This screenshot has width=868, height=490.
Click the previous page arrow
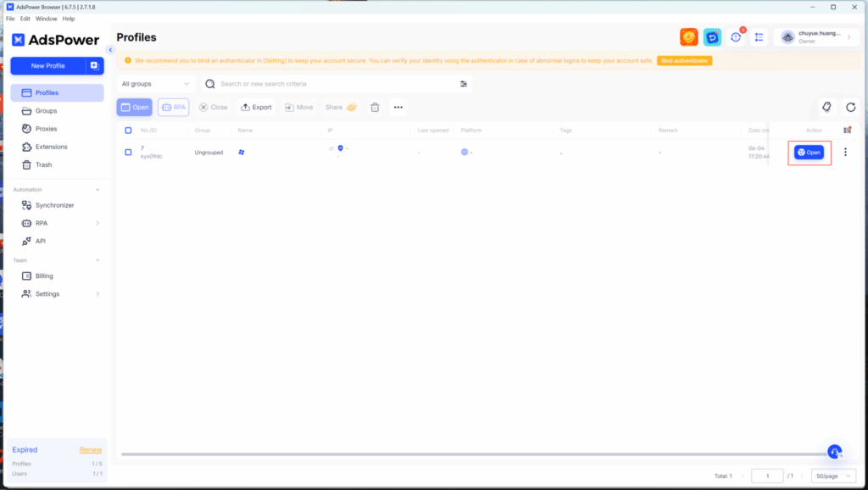coord(743,476)
